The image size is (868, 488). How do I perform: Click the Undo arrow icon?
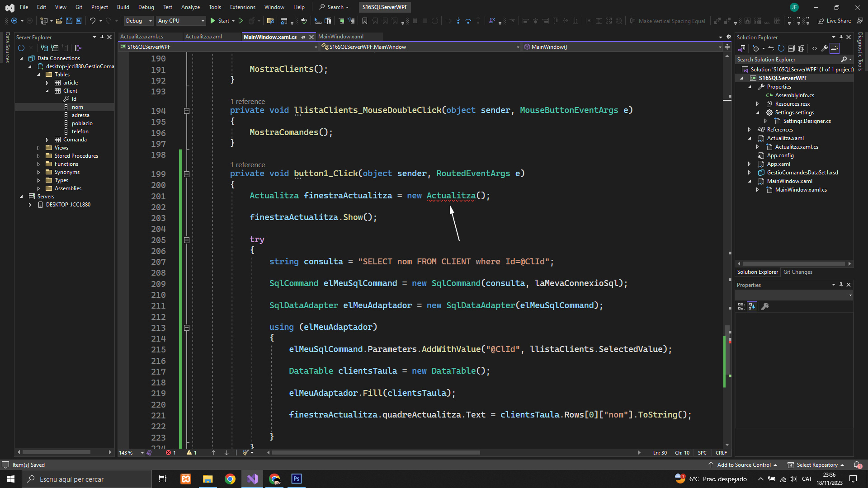coord(92,21)
